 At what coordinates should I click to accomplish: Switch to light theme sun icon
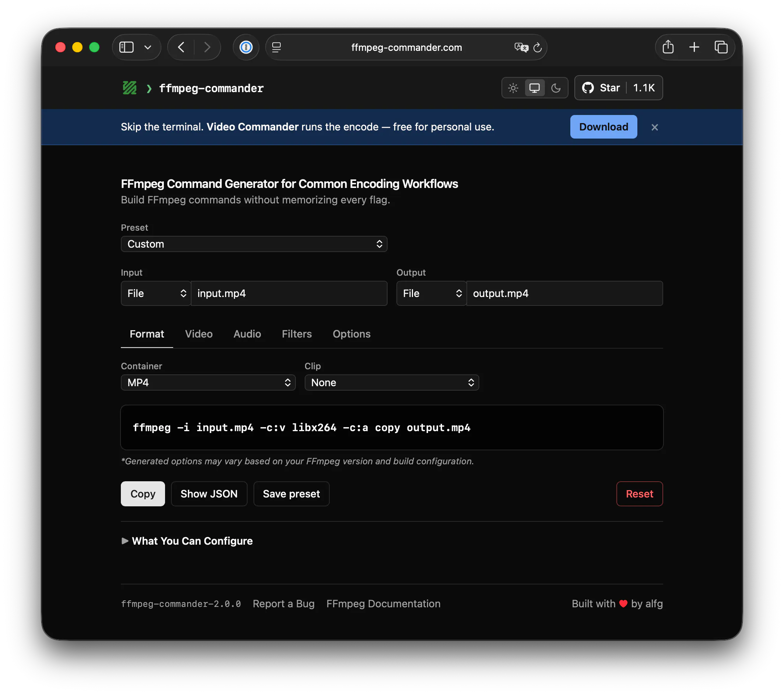513,88
